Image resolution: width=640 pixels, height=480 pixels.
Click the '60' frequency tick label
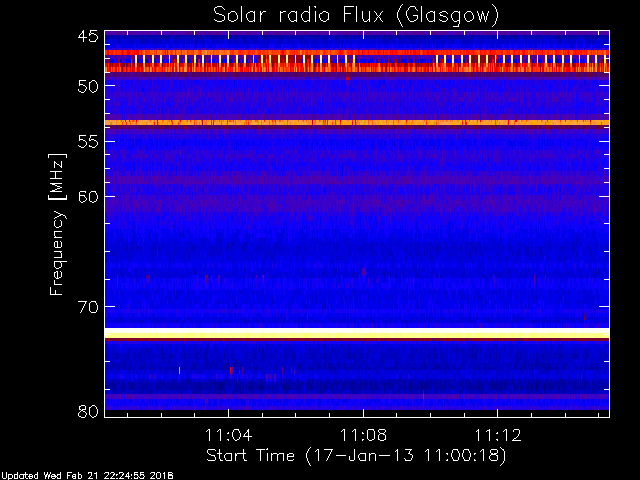[x=88, y=197]
